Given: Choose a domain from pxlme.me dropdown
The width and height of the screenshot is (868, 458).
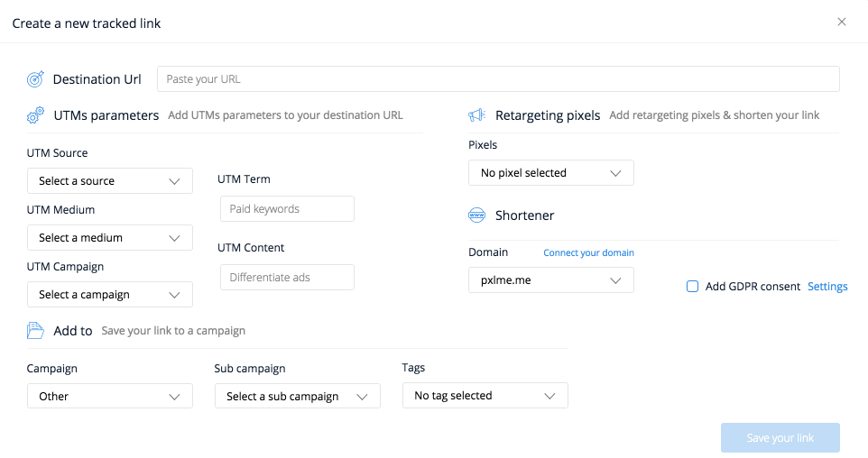Looking at the screenshot, I should point(551,280).
